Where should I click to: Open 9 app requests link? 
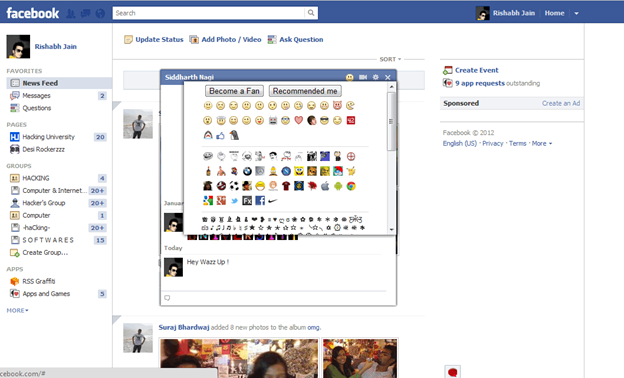tap(480, 83)
